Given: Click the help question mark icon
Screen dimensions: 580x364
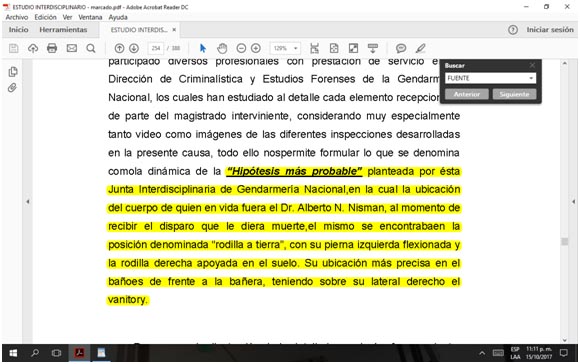Looking at the screenshot, I should tap(513, 30).
